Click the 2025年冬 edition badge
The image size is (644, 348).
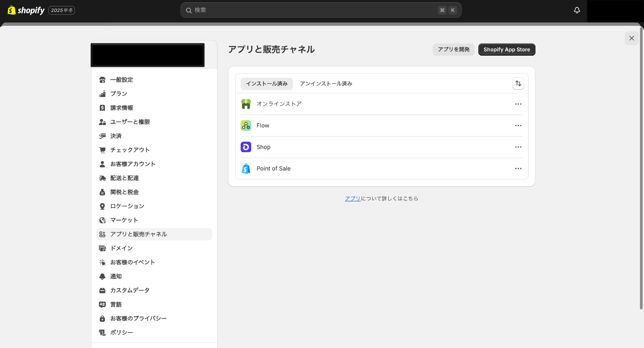(x=62, y=10)
